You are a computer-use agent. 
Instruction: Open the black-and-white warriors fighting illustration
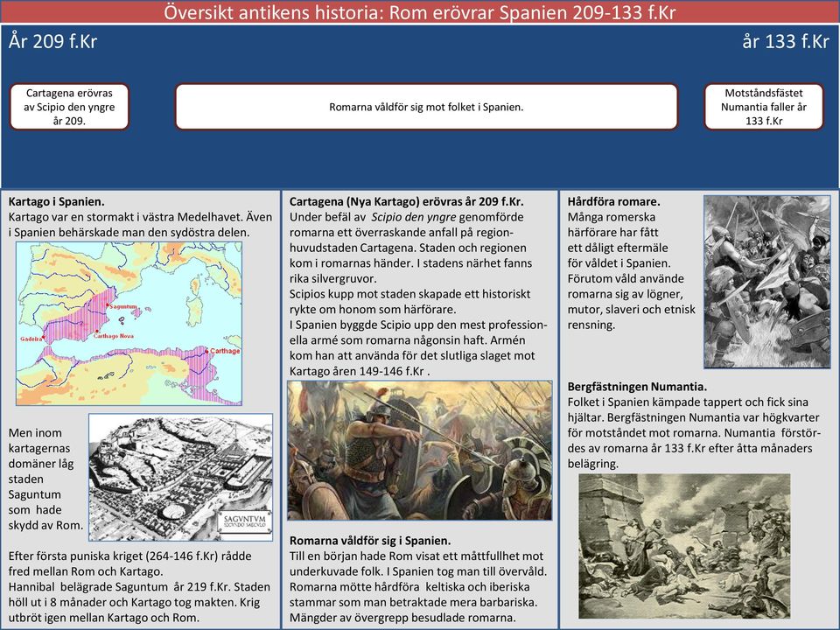767,281
